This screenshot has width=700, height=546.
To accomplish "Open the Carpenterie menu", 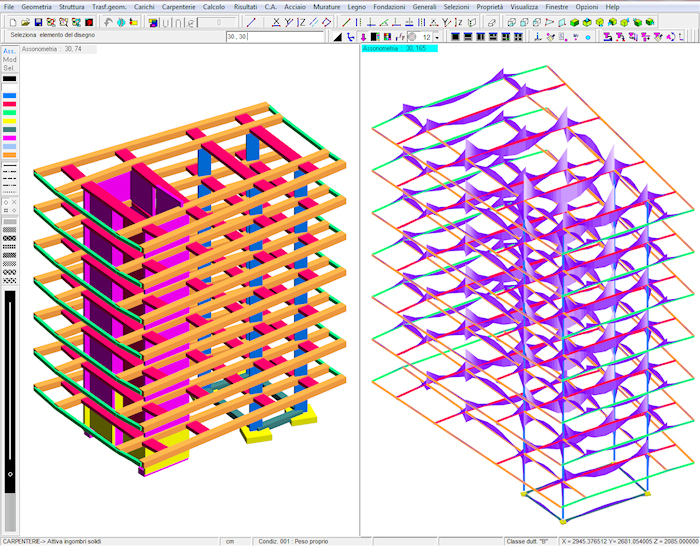I will tap(179, 6).
